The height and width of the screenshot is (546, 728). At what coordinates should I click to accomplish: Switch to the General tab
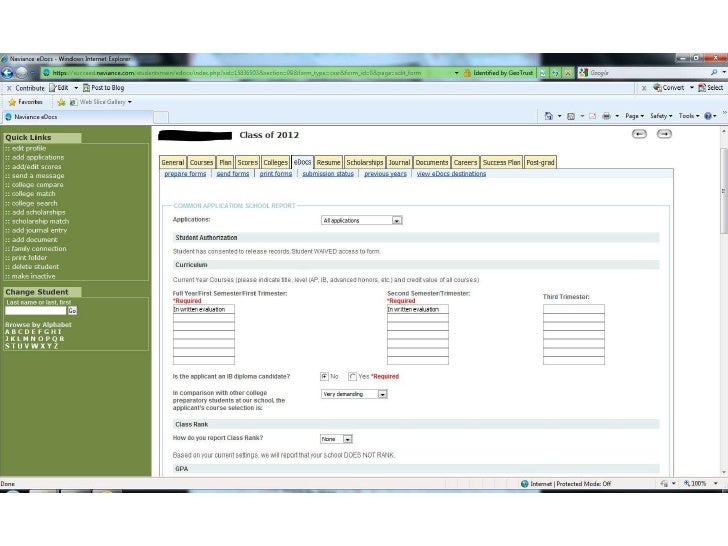[x=173, y=162]
